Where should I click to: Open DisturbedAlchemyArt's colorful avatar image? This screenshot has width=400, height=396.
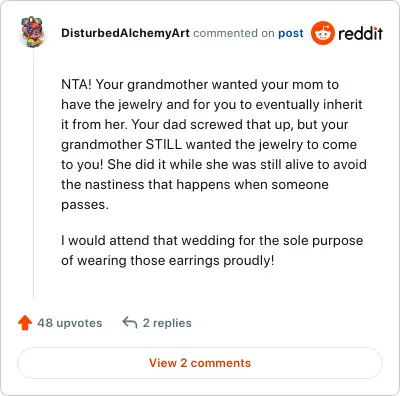[x=33, y=32]
